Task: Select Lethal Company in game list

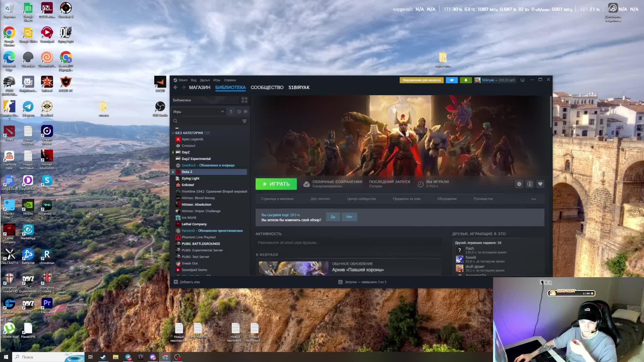Action: coord(194,224)
